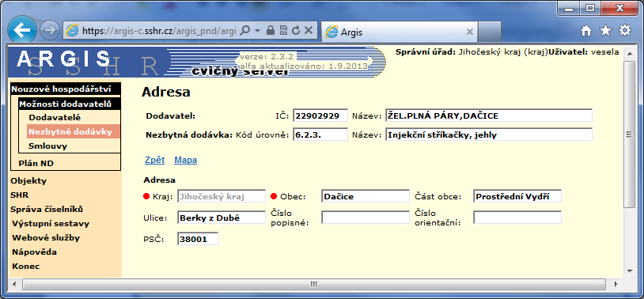This screenshot has width=644, height=299.
Task: Click the Kraj field Jihočeský kraj
Action: [222, 196]
